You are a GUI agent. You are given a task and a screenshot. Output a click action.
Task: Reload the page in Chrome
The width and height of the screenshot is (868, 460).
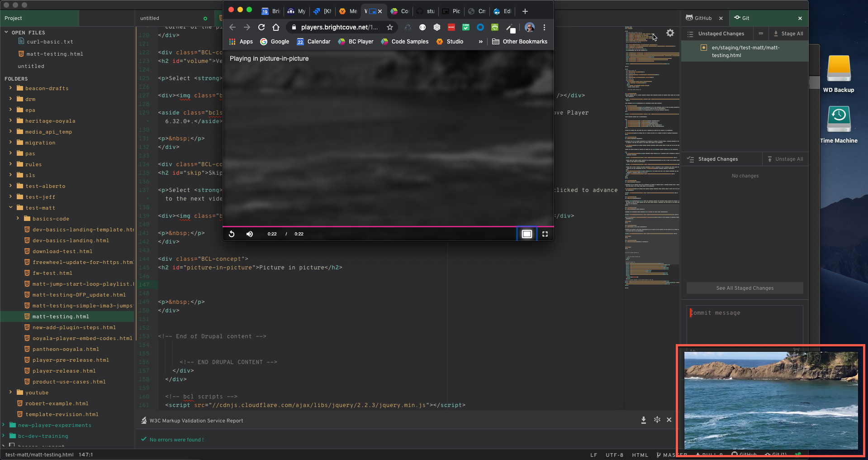[x=261, y=27]
